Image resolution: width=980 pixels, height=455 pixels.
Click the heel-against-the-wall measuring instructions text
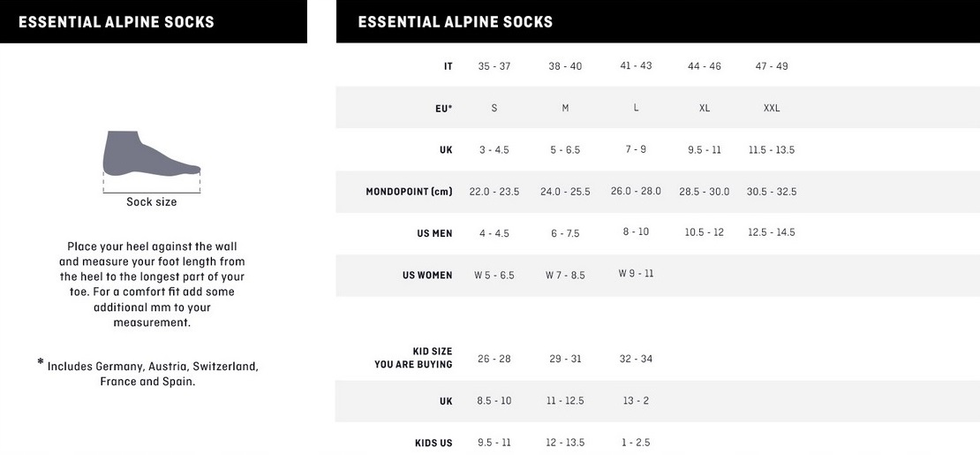(x=152, y=284)
